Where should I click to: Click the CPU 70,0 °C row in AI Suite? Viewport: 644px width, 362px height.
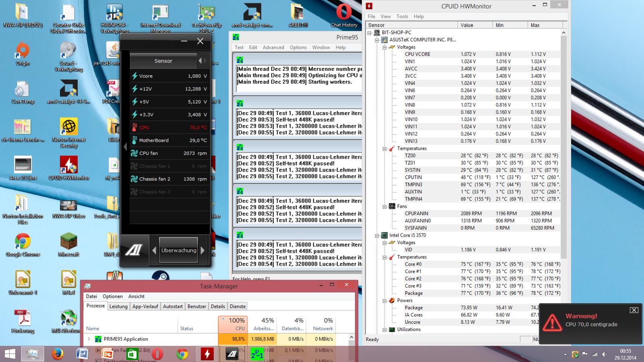[x=169, y=127]
